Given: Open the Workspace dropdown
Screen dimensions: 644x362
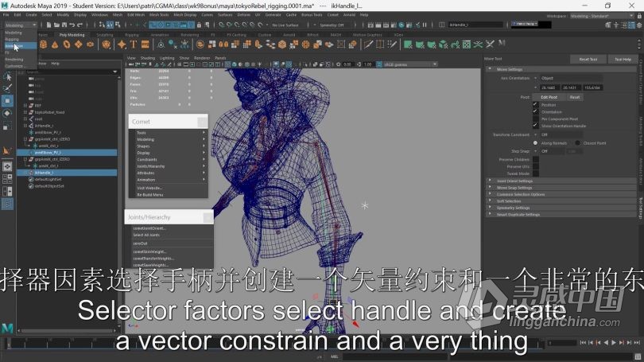Looking at the screenshot, I should coord(602,16).
